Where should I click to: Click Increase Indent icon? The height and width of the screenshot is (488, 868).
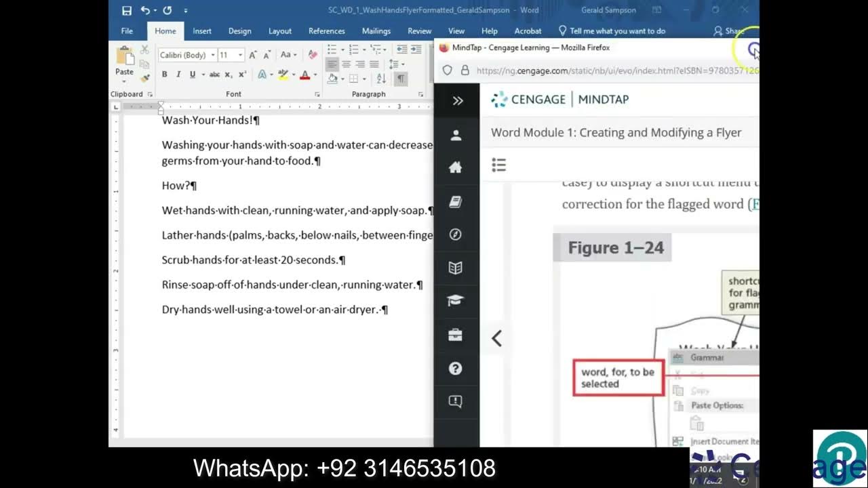coord(416,49)
